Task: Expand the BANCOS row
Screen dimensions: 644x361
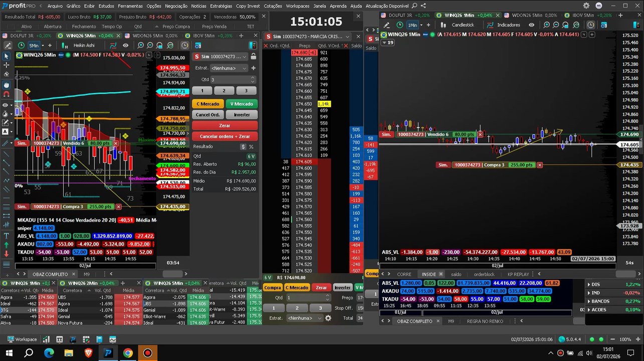Action: pyautogui.click(x=589, y=301)
